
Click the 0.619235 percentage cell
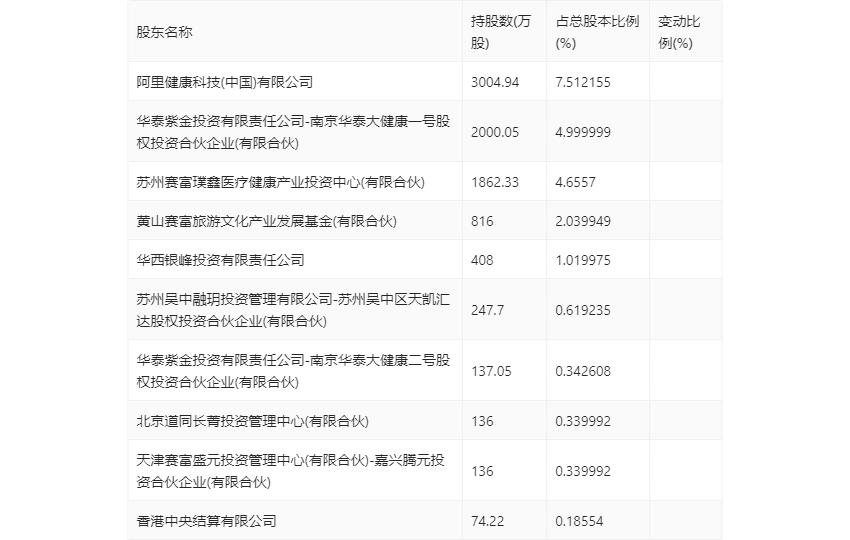coord(583,310)
